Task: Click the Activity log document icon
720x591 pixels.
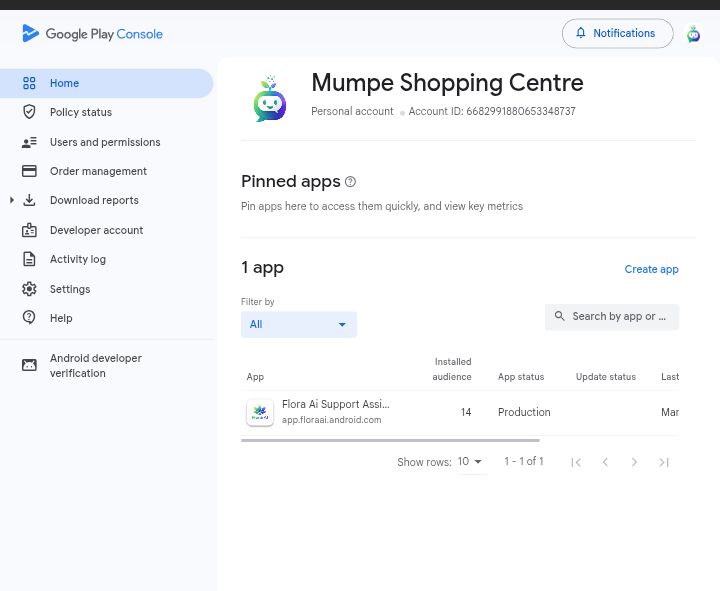Action: click(29, 259)
